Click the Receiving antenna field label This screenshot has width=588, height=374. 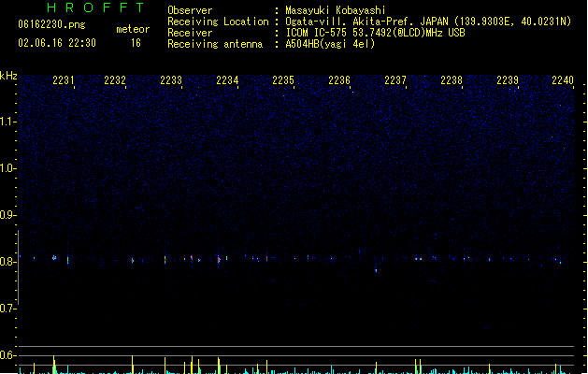(215, 44)
